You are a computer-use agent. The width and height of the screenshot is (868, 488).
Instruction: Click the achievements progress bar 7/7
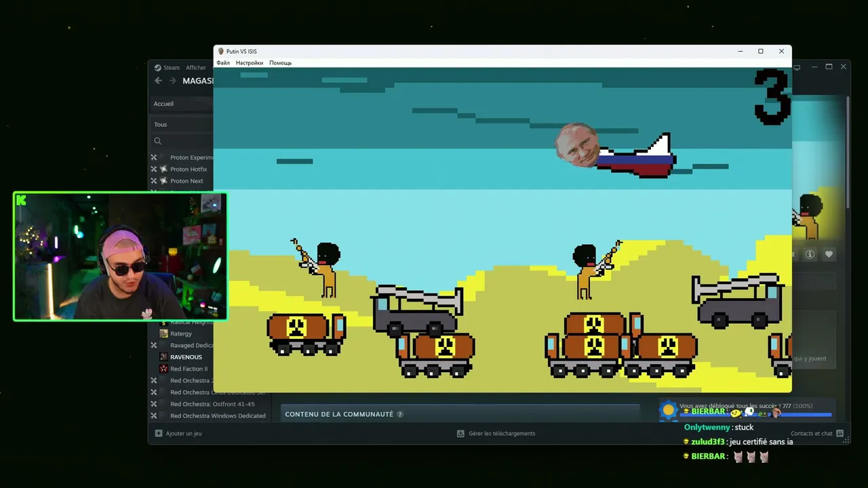(756, 414)
